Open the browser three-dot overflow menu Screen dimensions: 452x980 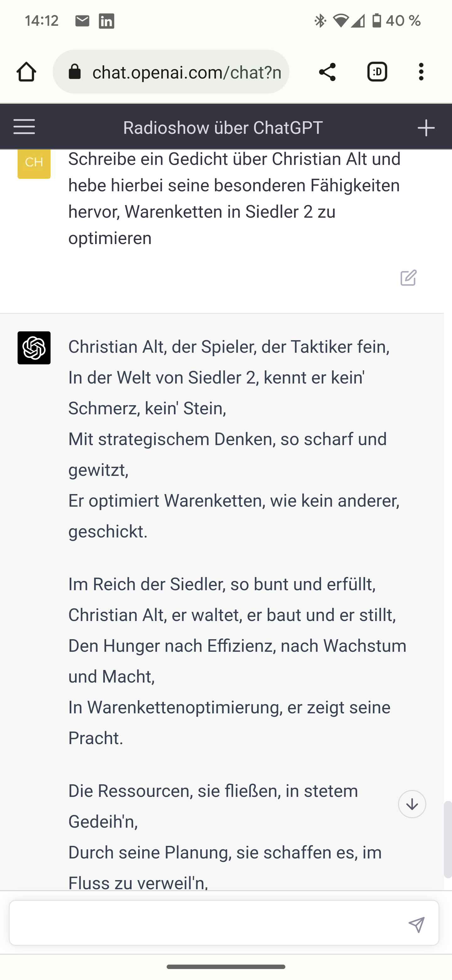pyautogui.click(x=421, y=72)
